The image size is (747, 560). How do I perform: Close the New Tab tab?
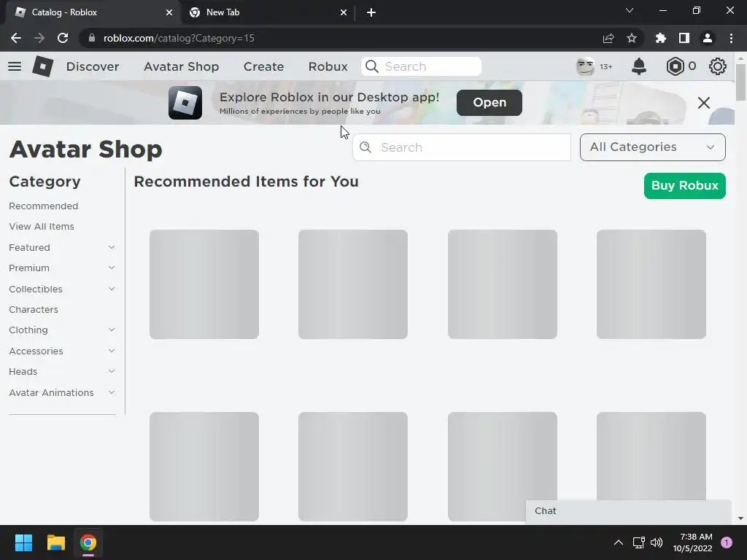[344, 12]
